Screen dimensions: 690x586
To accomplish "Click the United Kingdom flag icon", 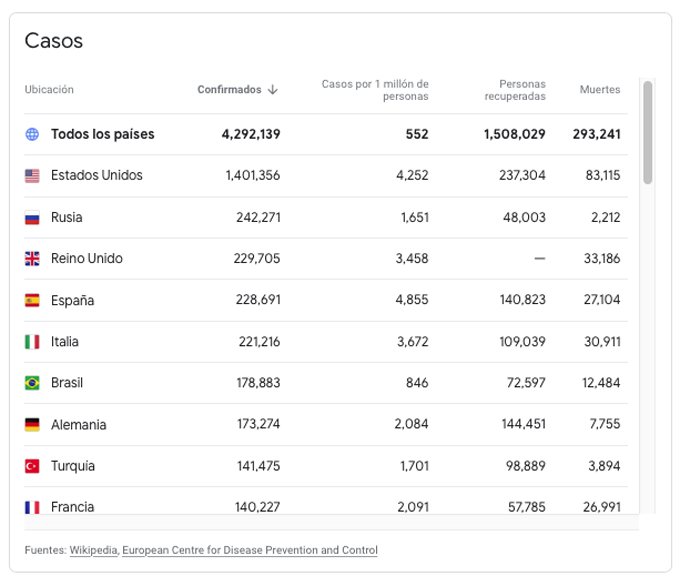I will 32,259.
